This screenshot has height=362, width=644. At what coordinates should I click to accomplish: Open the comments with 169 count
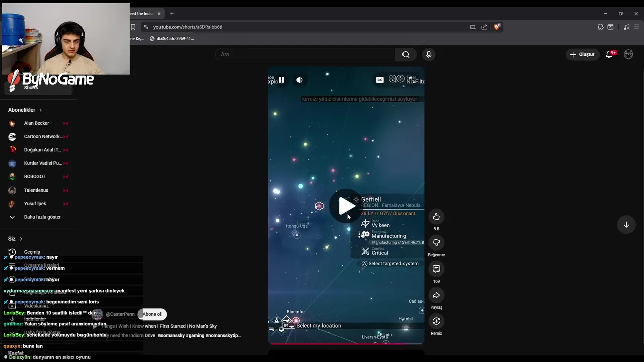pos(436,269)
